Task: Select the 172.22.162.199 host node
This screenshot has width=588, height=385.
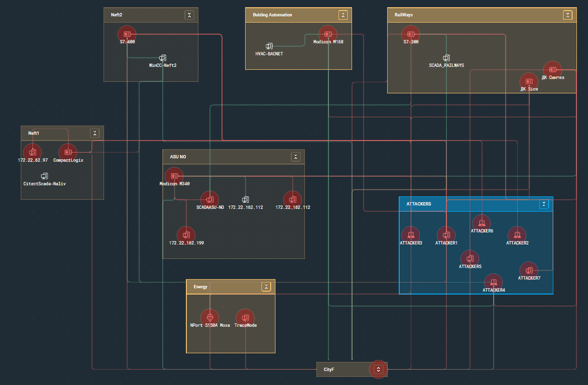Action: point(186,235)
